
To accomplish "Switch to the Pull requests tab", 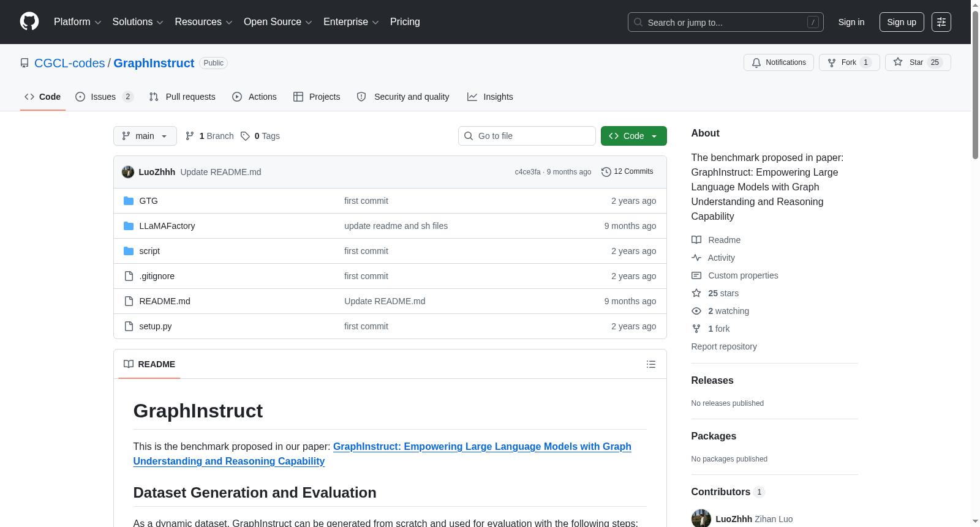I will pyautogui.click(x=183, y=97).
